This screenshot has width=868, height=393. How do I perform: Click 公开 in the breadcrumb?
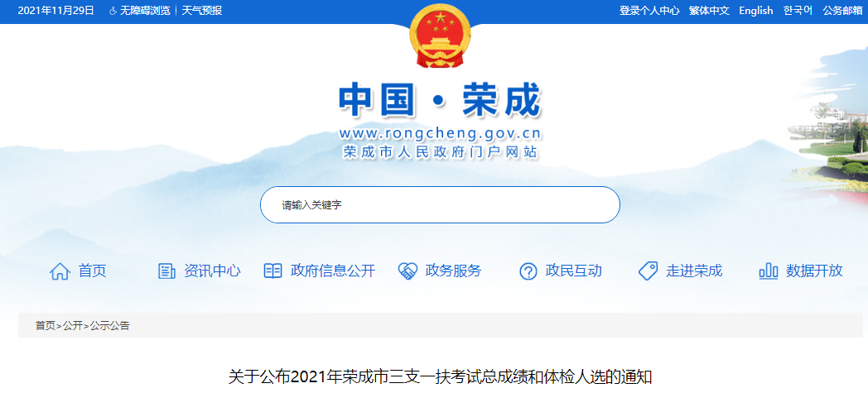(73, 325)
